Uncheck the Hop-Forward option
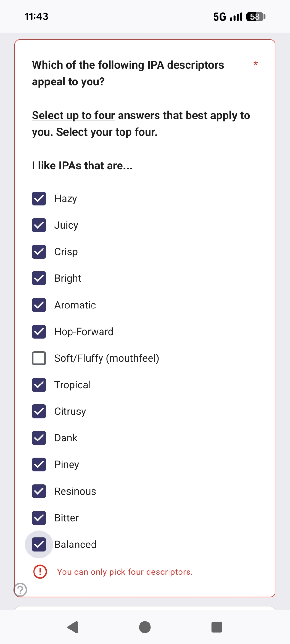Image resolution: width=290 pixels, height=644 pixels. pos(39,332)
